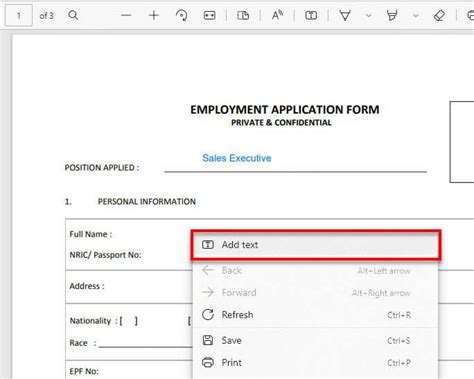Click the page number input box
This screenshot has height=379, width=474.
click(x=19, y=15)
